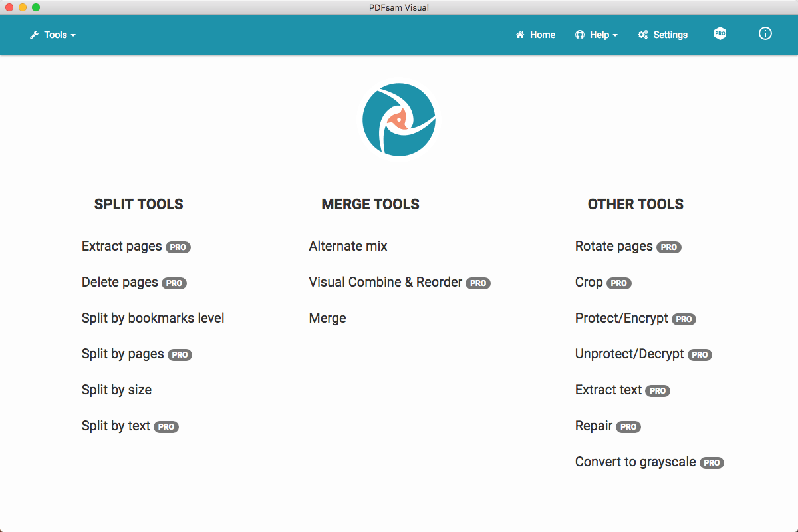Open the Settings page
This screenshot has height=532, width=798.
click(662, 35)
